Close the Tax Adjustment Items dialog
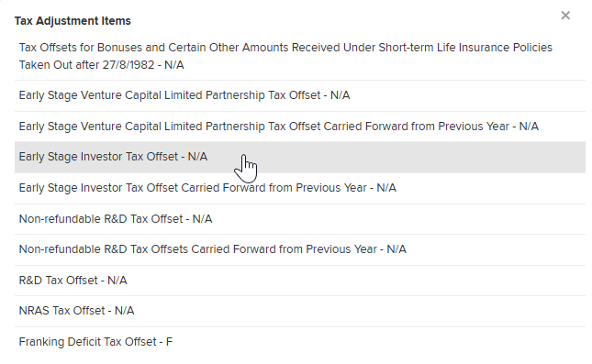The height and width of the screenshot is (364, 592). (x=565, y=16)
